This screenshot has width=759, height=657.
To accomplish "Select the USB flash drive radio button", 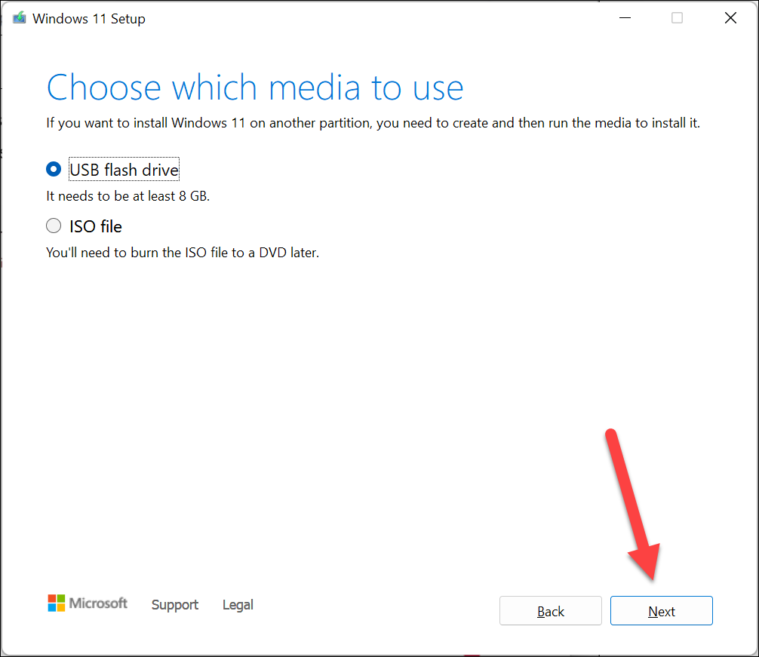I will click(53, 169).
